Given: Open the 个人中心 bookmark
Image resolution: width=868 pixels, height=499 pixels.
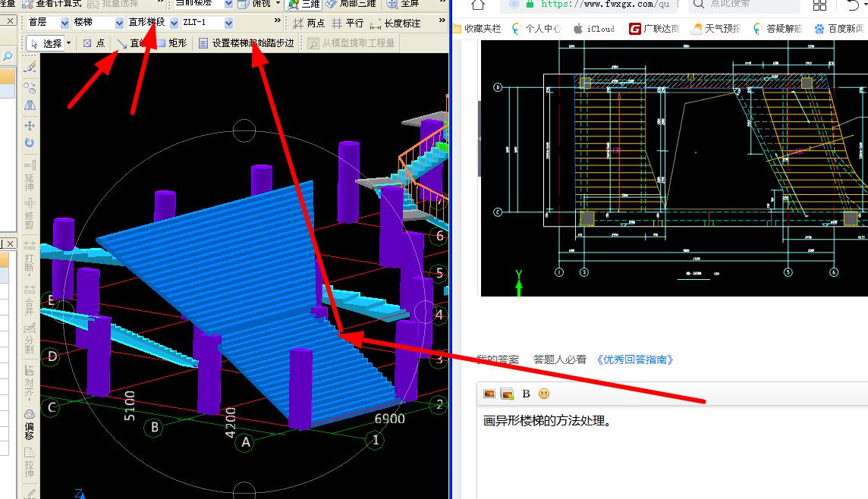Looking at the screenshot, I should [536, 28].
